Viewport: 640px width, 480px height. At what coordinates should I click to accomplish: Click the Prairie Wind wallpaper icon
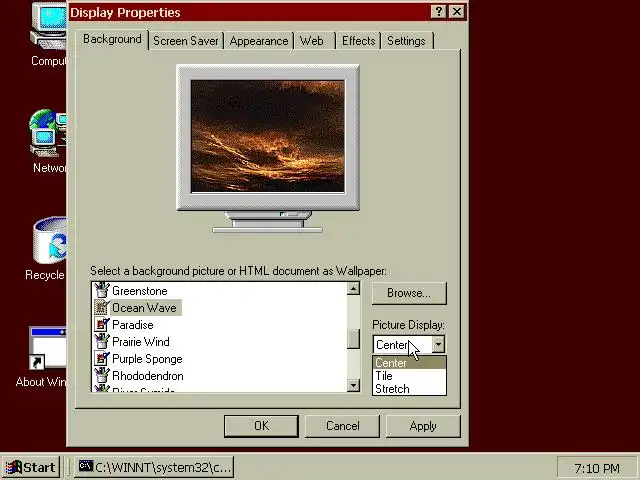(102, 341)
